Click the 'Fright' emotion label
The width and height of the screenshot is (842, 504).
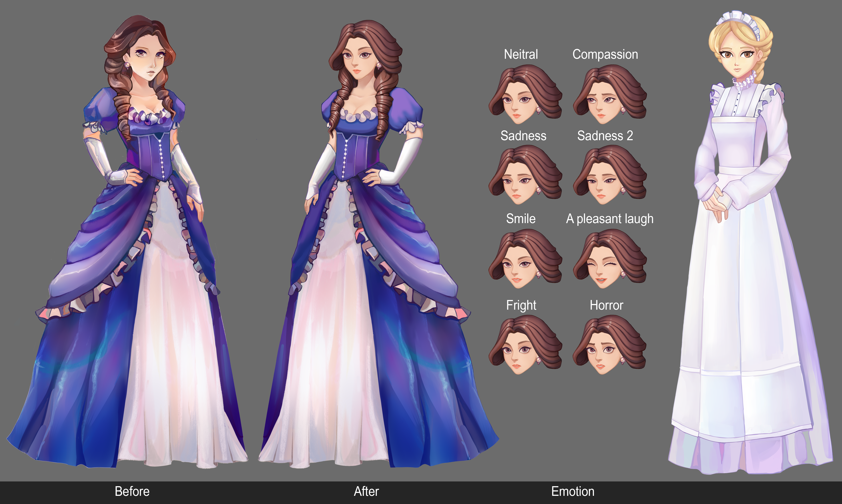521,305
